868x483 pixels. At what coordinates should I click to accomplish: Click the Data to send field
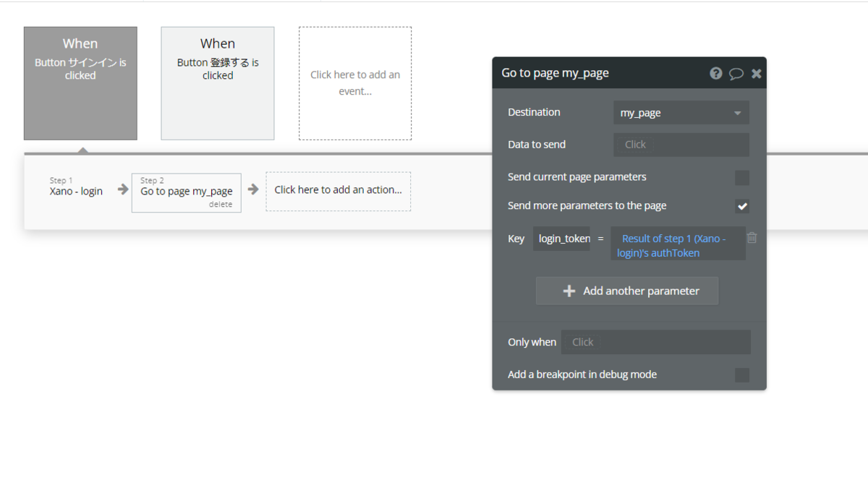coord(681,145)
